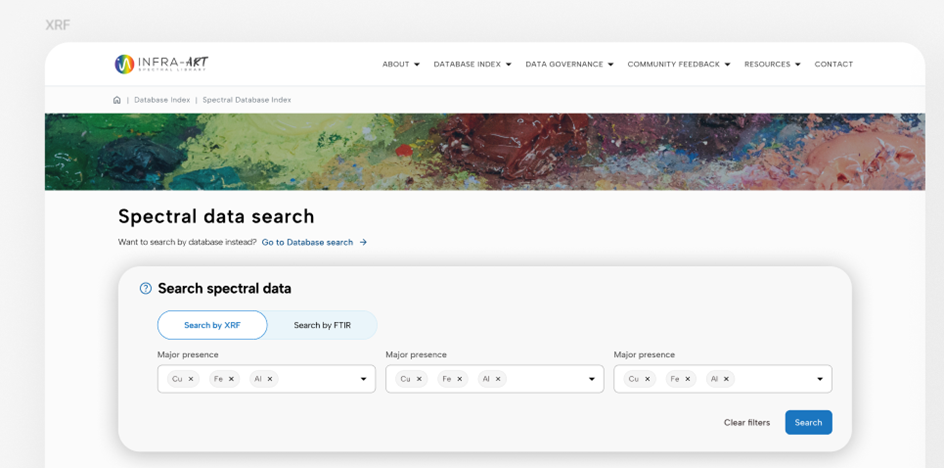Click the INFRA-ART logo

tap(161, 64)
